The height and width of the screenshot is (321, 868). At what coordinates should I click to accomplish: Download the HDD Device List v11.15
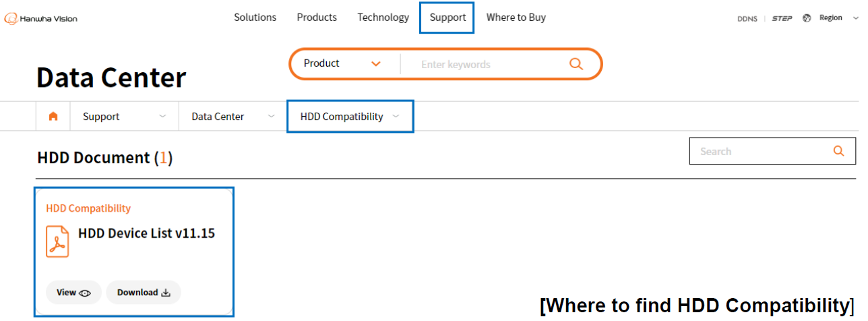(x=144, y=293)
